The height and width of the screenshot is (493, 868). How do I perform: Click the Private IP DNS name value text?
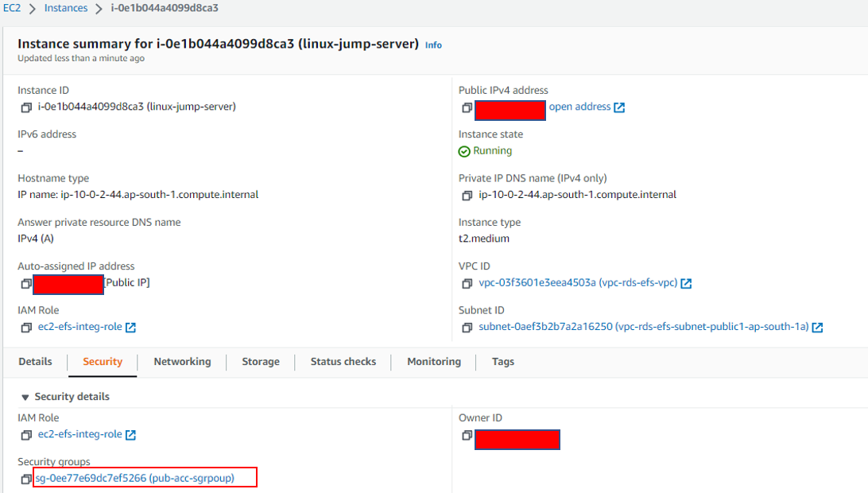click(577, 195)
